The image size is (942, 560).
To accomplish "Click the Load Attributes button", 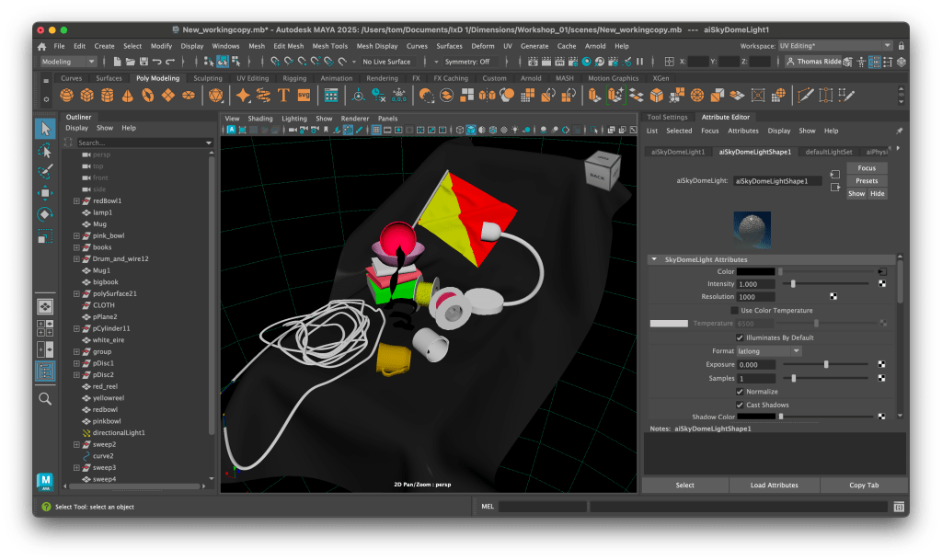I will point(773,486).
